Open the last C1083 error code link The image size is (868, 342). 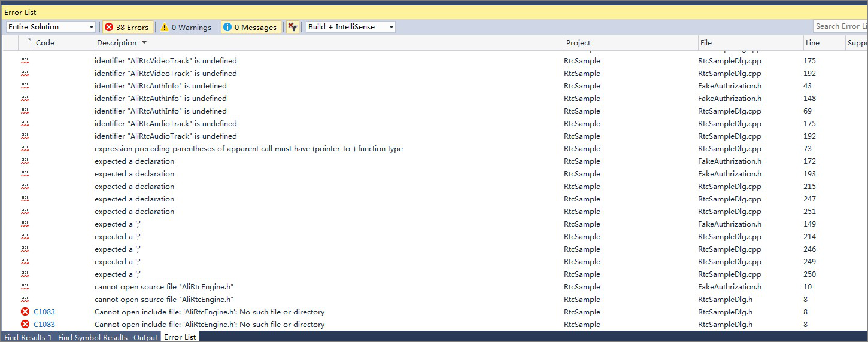[44, 325]
